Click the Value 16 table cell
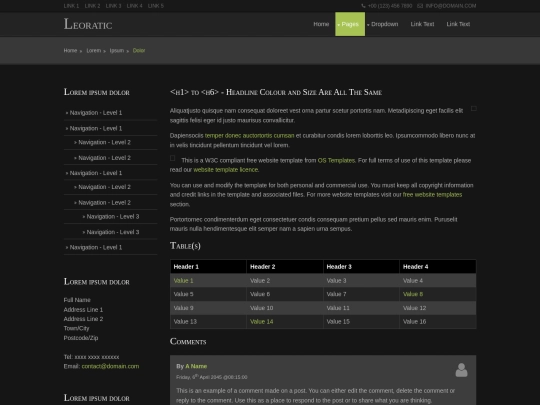The height and width of the screenshot is (405, 540). 438,322
